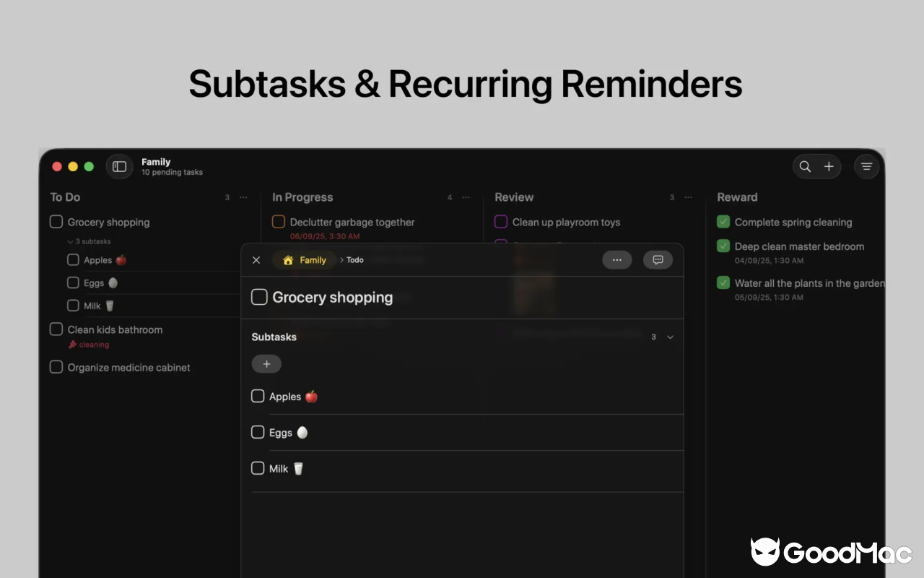Image resolution: width=924 pixels, height=578 pixels.
Task: Open Organize medicine cabinet task
Action: click(129, 367)
